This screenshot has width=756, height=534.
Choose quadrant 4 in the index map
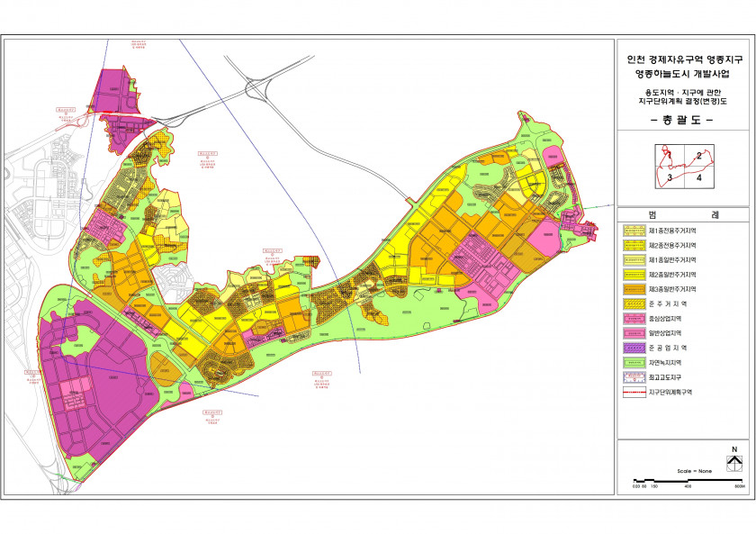pos(698,178)
